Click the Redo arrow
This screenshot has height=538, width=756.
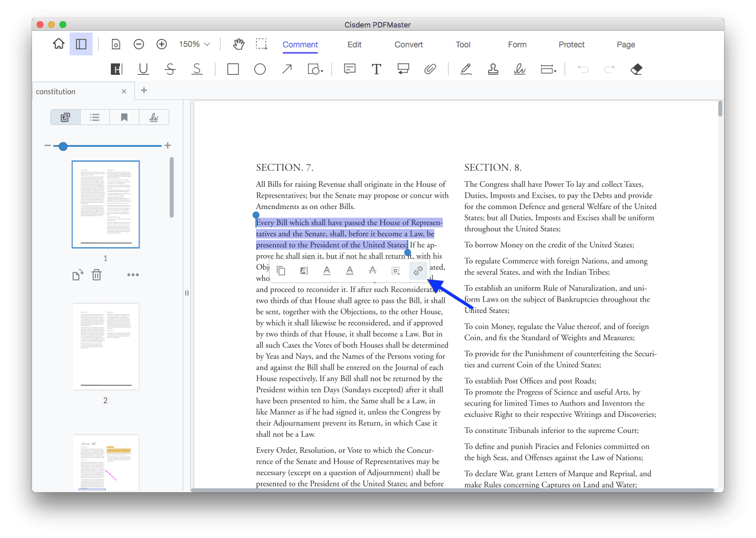tap(610, 69)
